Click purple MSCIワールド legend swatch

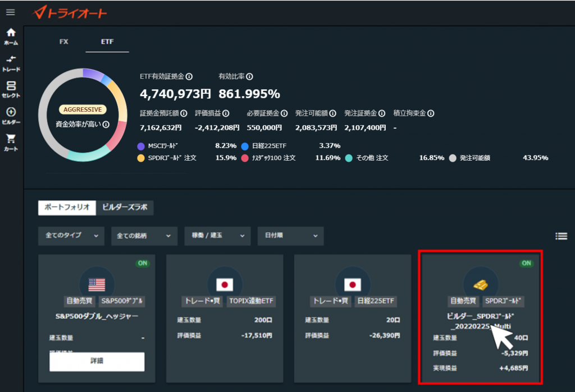pyautogui.click(x=141, y=147)
